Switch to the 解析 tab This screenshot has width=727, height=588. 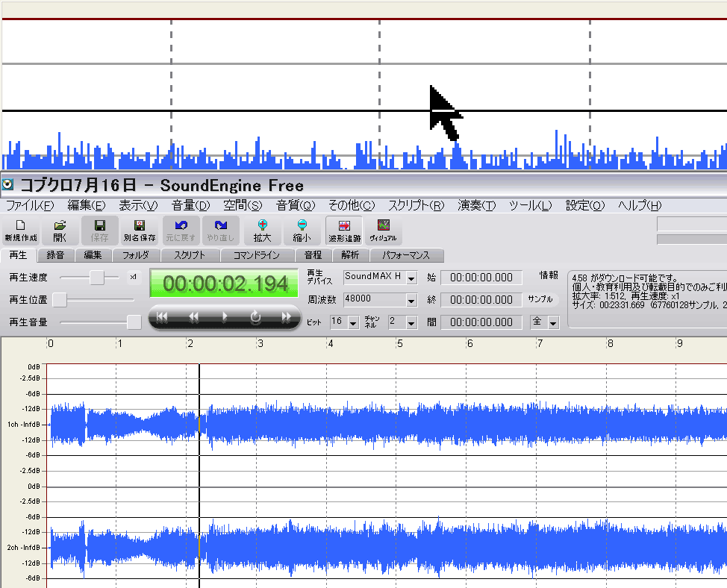351,255
